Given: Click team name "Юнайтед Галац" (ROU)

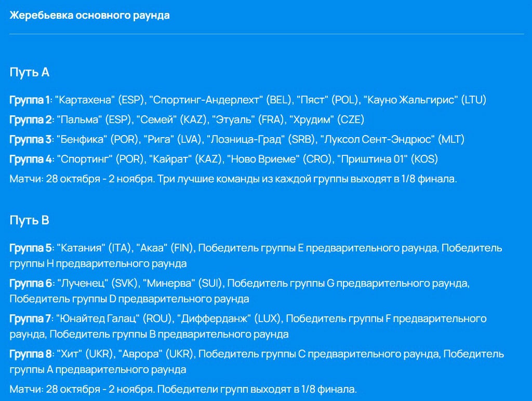Looking at the screenshot, I should coord(98,318).
